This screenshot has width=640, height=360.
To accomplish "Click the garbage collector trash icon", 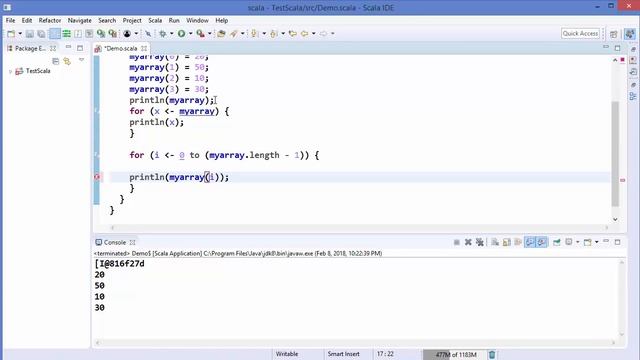I will 492,355.
